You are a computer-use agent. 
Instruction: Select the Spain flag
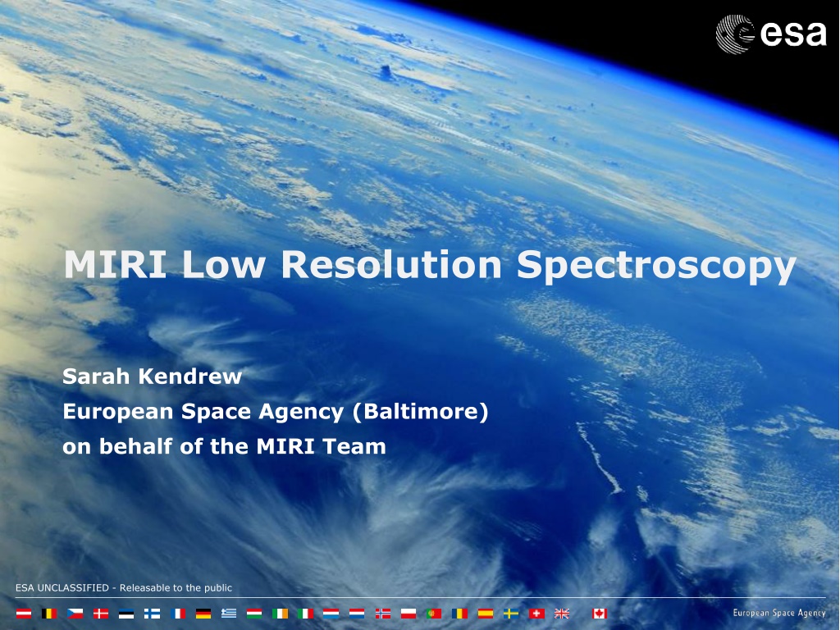[x=486, y=614]
